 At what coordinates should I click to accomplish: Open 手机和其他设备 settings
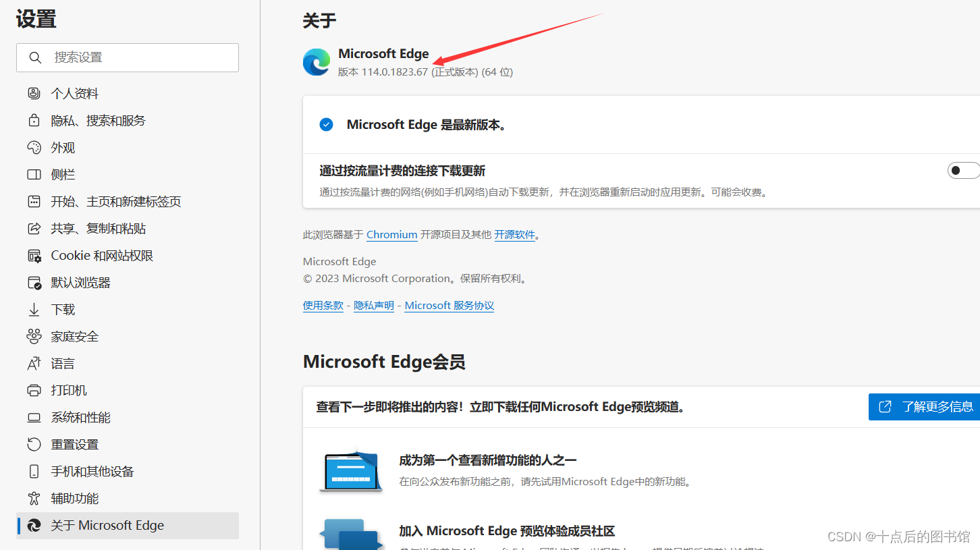pyautogui.click(x=128, y=471)
